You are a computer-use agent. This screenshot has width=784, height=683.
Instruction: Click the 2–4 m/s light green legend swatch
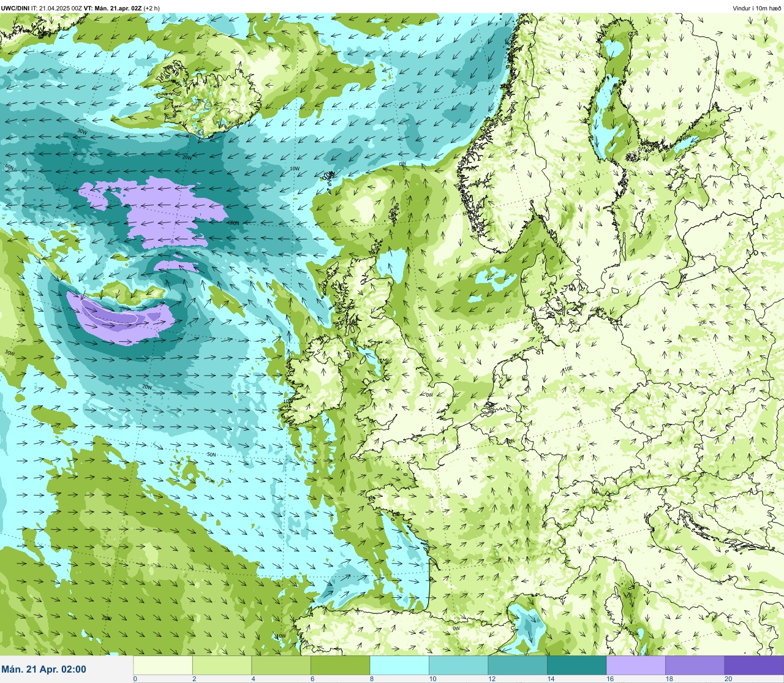222,666
